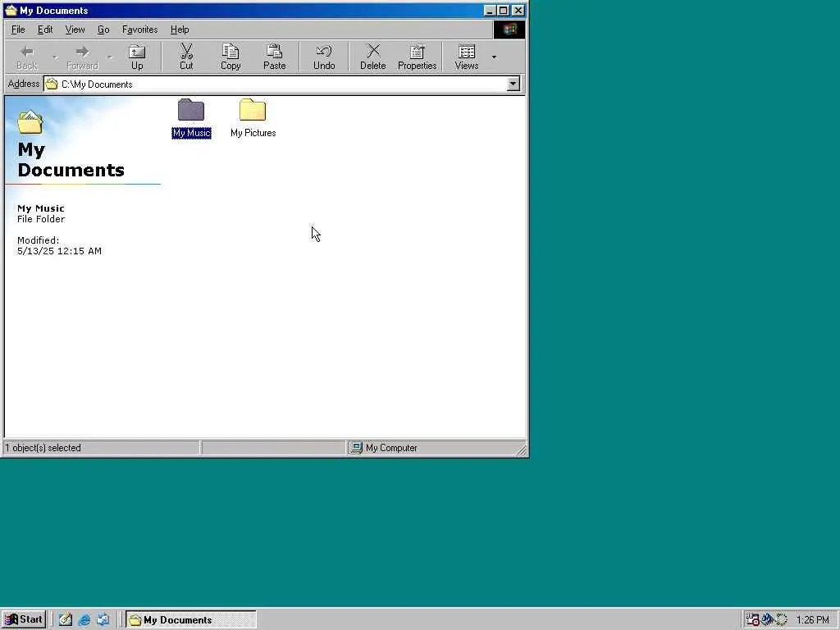Click the 'Modified:' label in the info panel

point(38,240)
